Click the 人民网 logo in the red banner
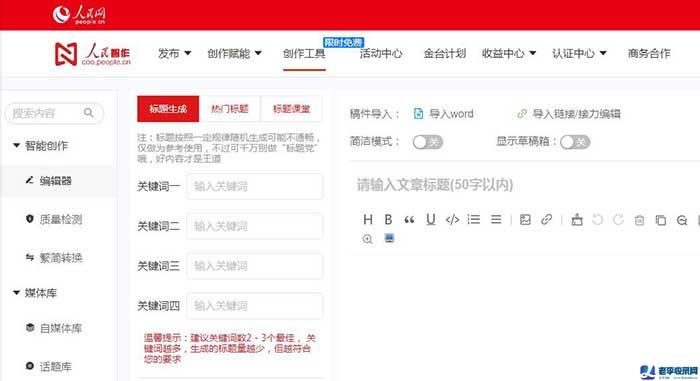 click(x=79, y=14)
